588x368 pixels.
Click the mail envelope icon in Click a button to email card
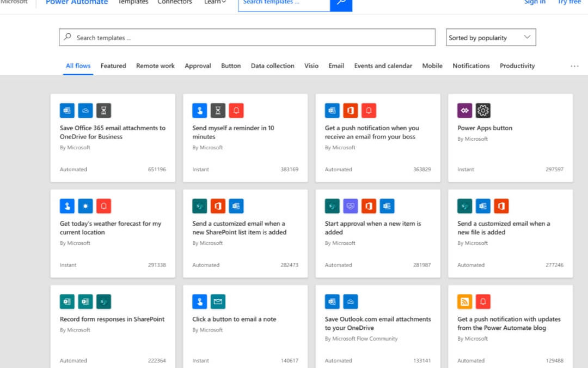218,301
